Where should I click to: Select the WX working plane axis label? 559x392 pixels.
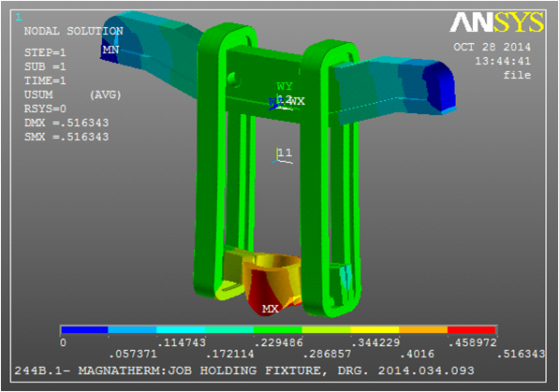click(297, 101)
